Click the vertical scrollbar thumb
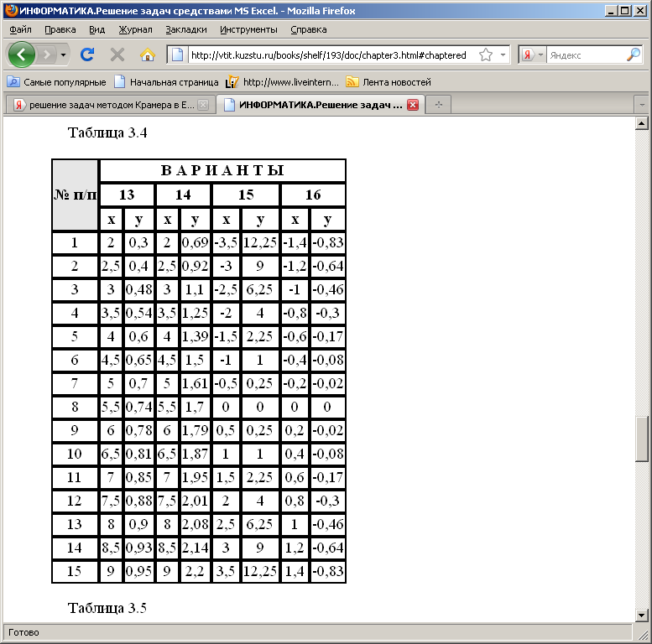The width and height of the screenshot is (652, 644). point(642,439)
